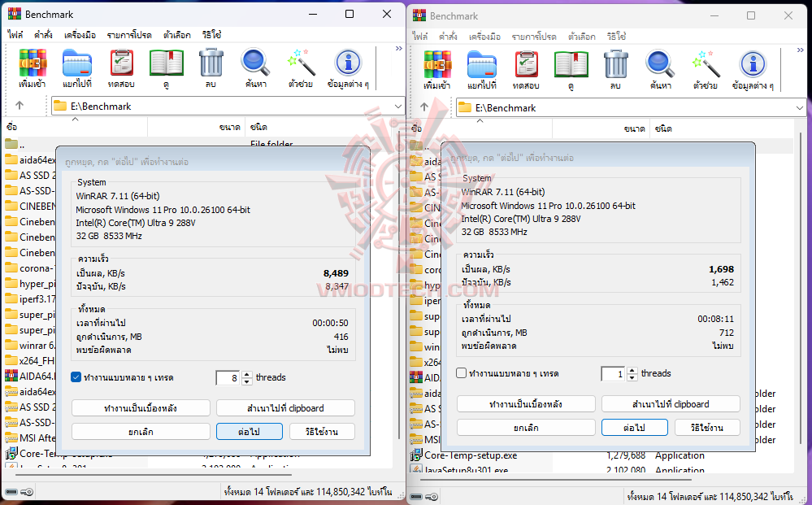Click drive icon in right window status bar
This screenshot has width=812, height=505.
416,497
